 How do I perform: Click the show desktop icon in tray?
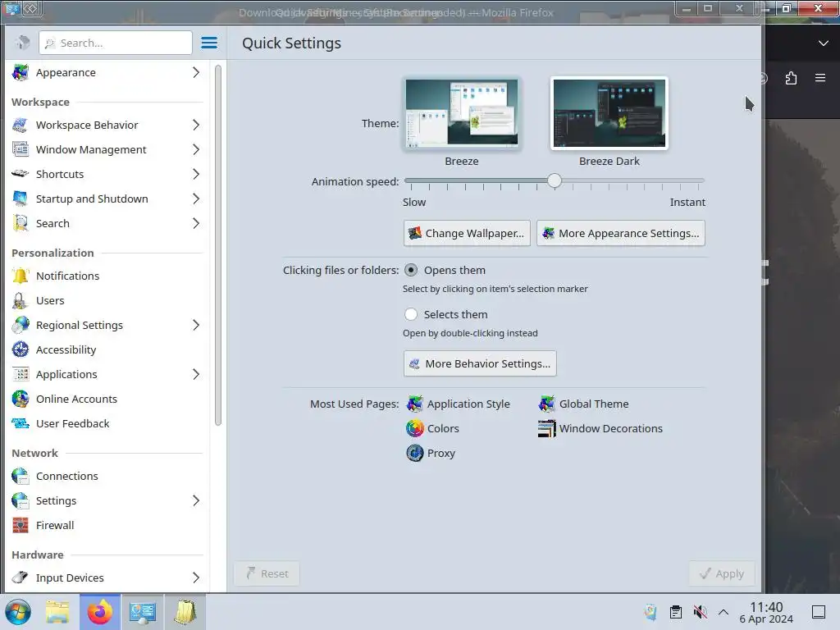point(819,612)
